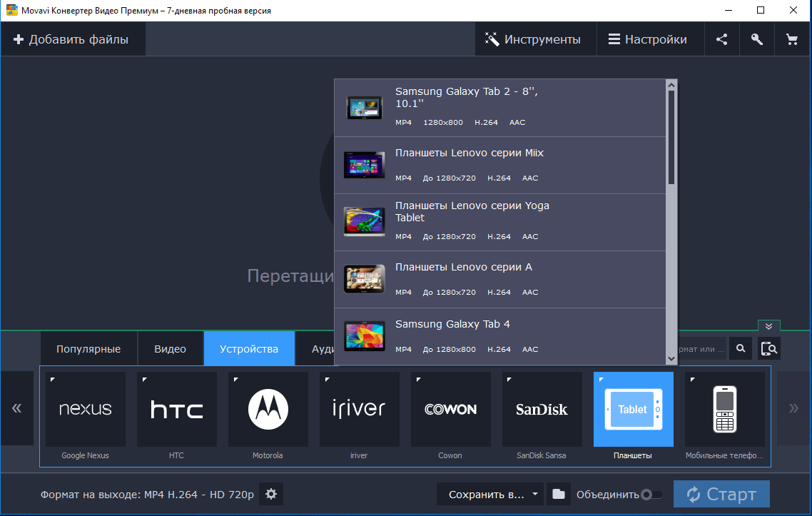Switch to the Устройства tab
812x516 pixels.
[249, 349]
